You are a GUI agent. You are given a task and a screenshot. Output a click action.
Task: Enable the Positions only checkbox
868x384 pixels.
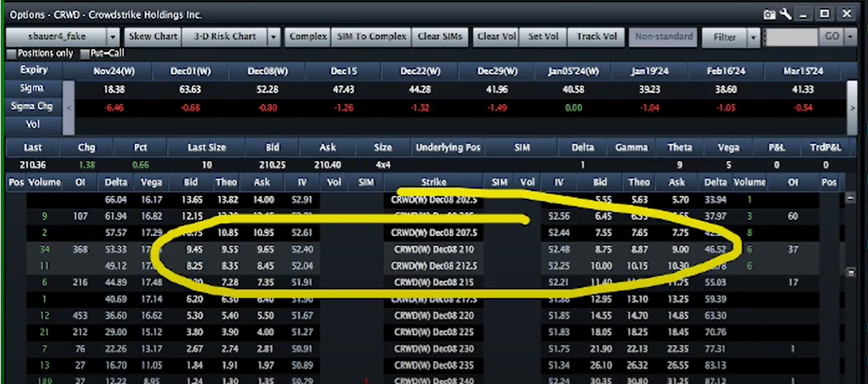(12, 53)
